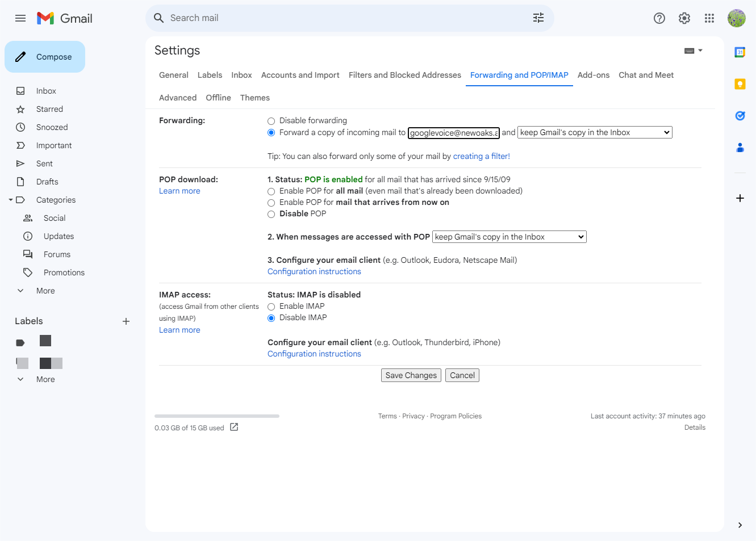756x541 pixels.
Task: Expand More under Categories in sidebar
Action: pyautogui.click(x=45, y=291)
